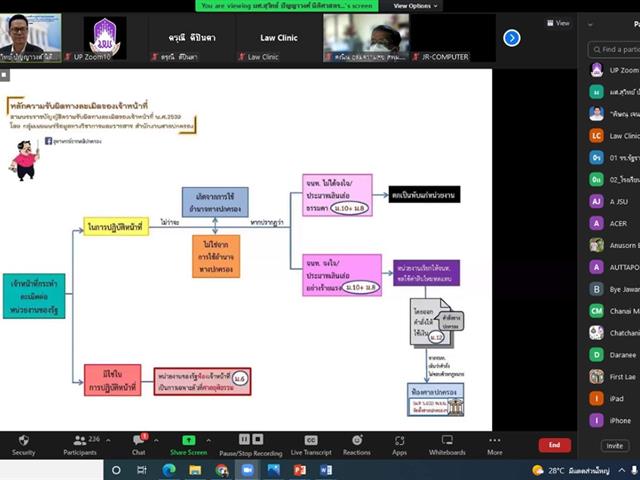This screenshot has height=480, width=640.
Task: Select the masked participant video tile
Action: (x=366, y=38)
